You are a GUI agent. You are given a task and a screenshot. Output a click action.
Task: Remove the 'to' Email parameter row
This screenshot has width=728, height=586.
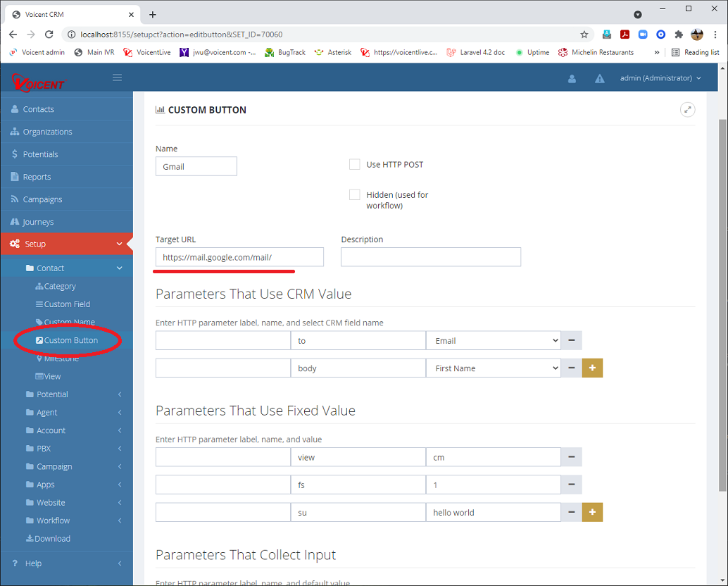[x=571, y=341]
